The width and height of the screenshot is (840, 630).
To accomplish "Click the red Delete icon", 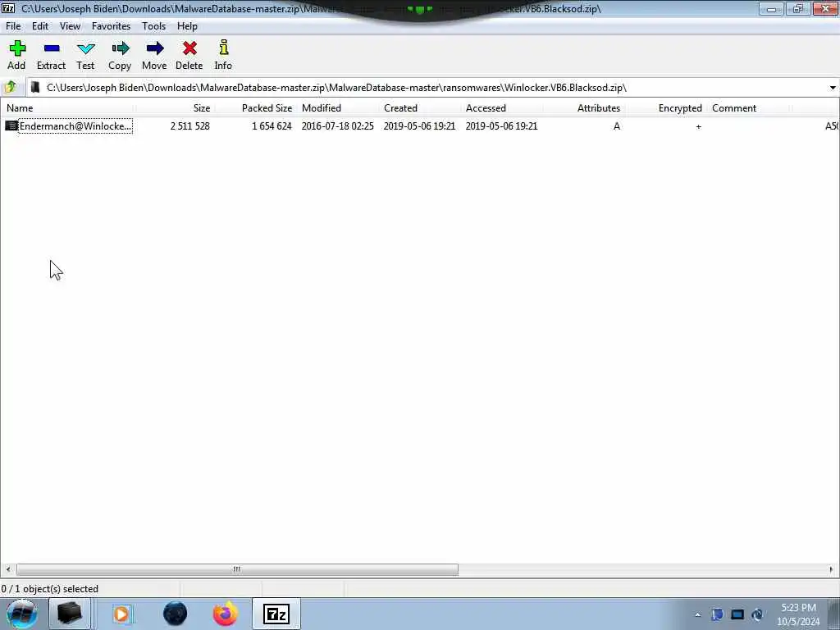I will click(x=189, y=48).
